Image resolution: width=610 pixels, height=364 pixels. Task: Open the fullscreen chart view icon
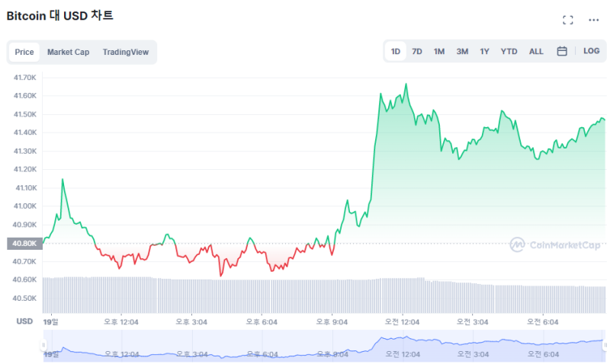point(567,21)
